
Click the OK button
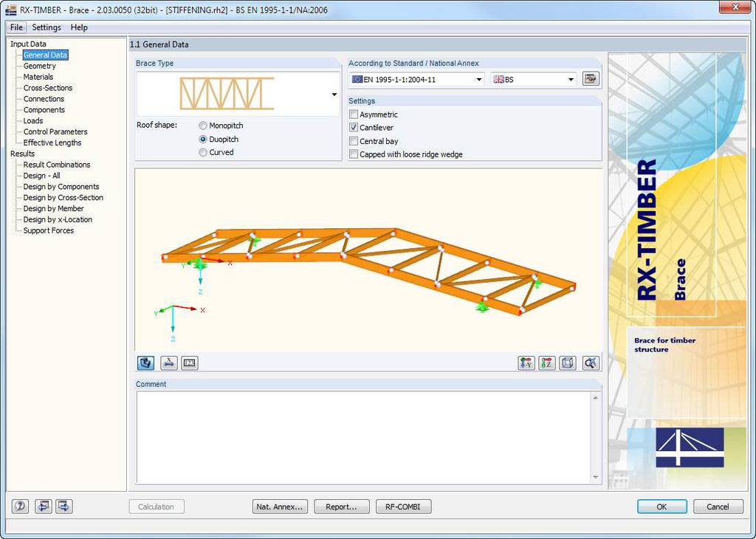[x=661, y=507]
